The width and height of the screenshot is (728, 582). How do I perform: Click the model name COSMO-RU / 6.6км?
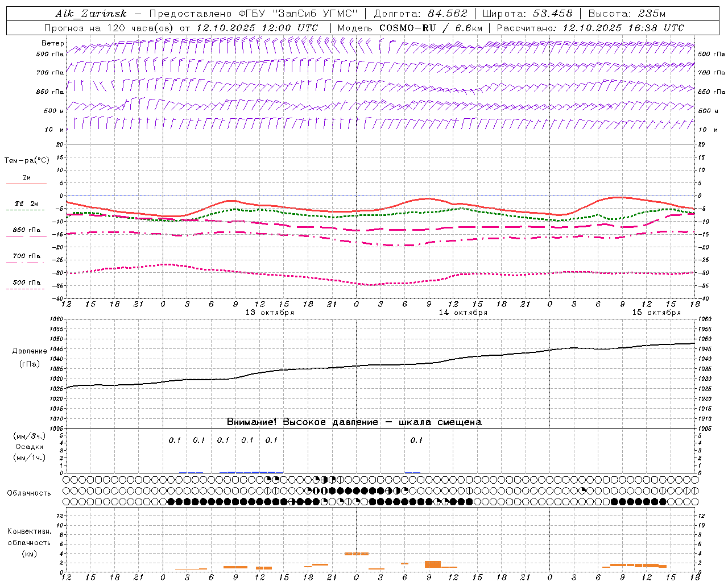point(431,28)
